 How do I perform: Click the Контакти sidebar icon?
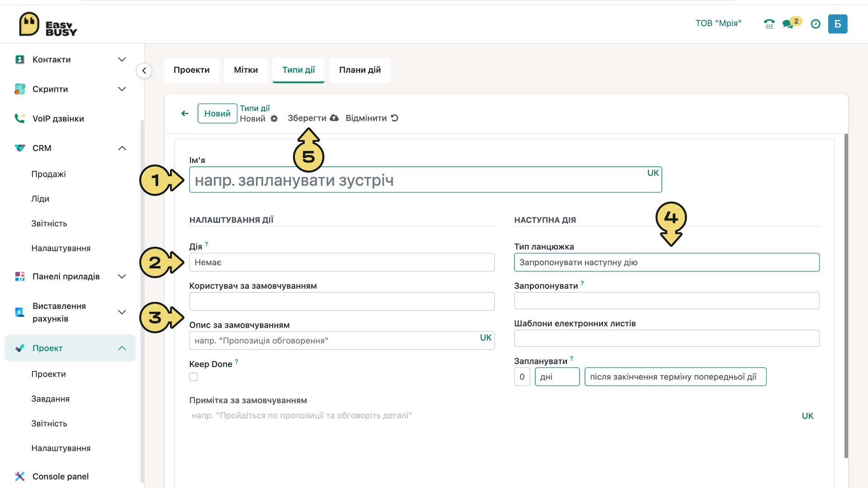19,60
